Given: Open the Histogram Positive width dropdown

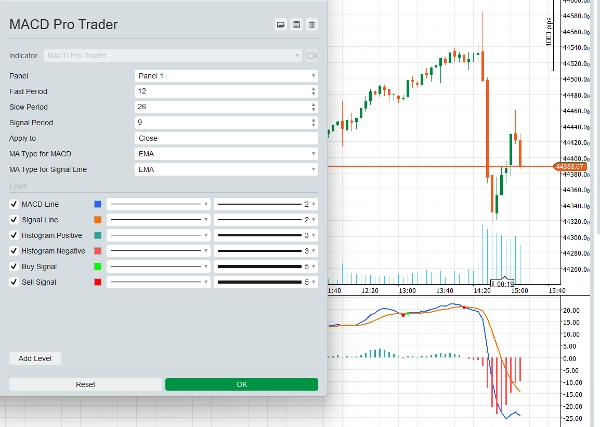Looking at the screenshot, I should (266, 235).
